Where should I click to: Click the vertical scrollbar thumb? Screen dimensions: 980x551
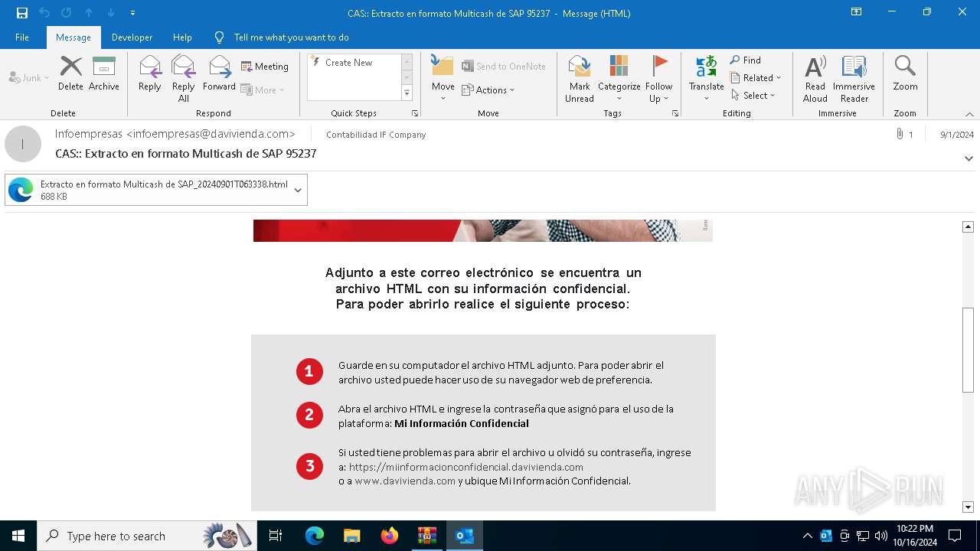(x=968, y=350)
